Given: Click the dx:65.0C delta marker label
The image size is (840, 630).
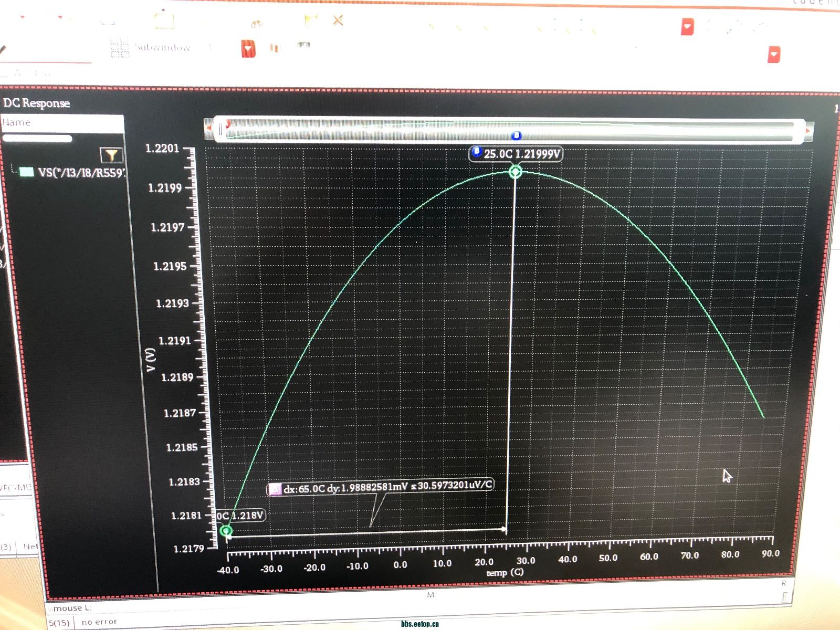Looking at the screenshot, I should [381, 487].
